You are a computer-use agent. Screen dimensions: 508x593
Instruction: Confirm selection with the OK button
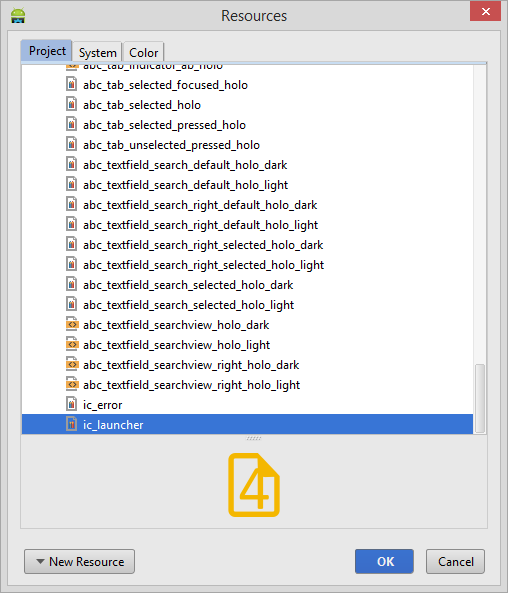point(384,562)
